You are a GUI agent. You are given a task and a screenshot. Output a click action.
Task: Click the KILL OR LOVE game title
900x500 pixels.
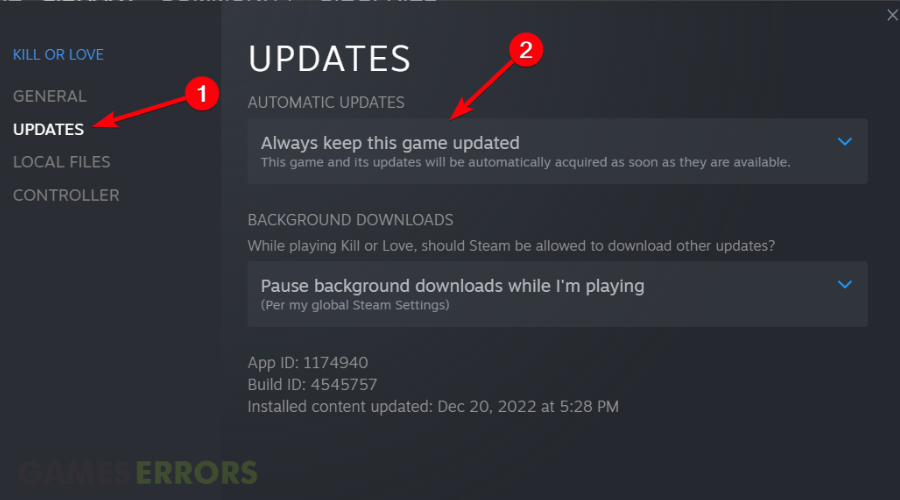(58, 55)
